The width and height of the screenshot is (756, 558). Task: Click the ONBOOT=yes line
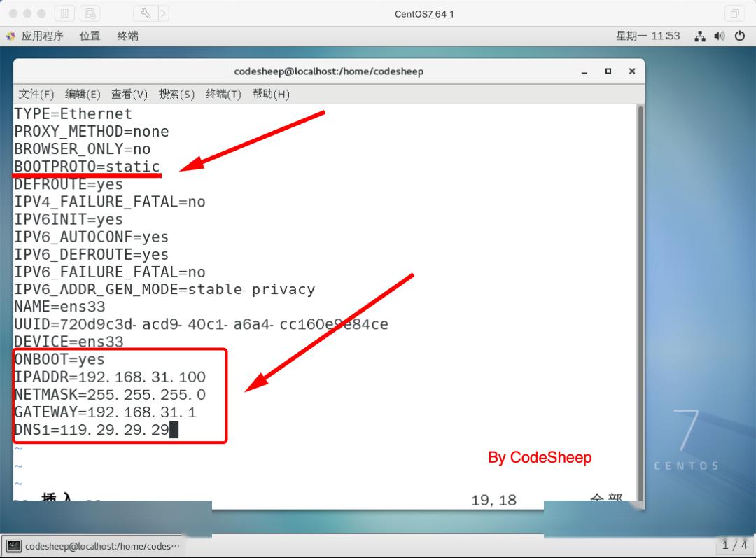point(59,359)
